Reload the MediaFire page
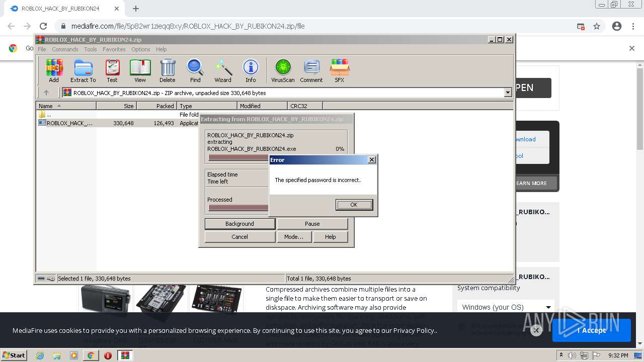Screen dimensions: 644x362 click(x=43, y=26)
